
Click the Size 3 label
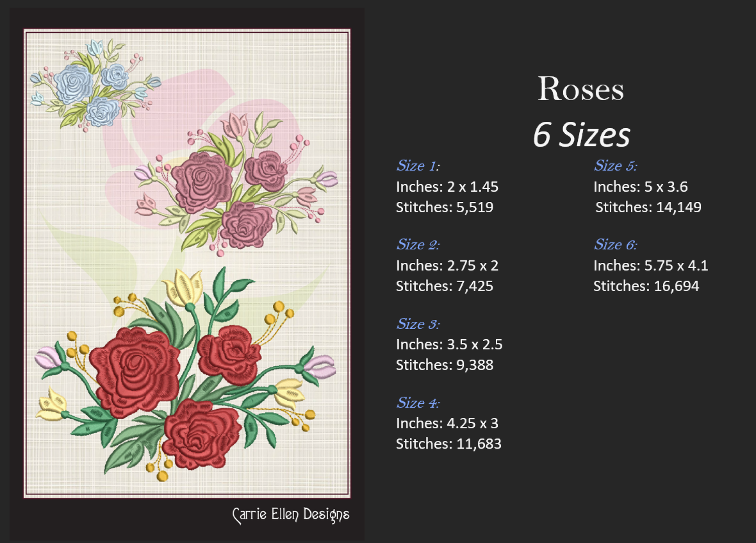point(418,324)
